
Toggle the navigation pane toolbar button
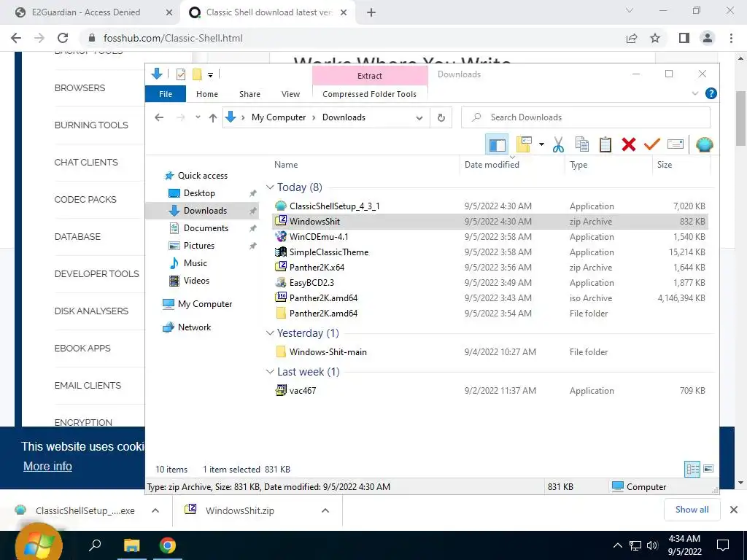497,144
